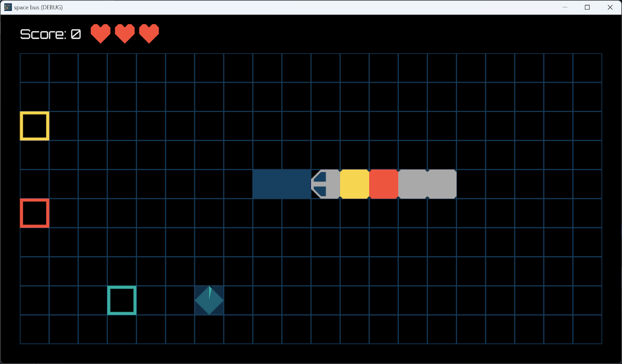Minimize the space bus window
The width and height of the screenshot is (622, 364).
point(565,7)
